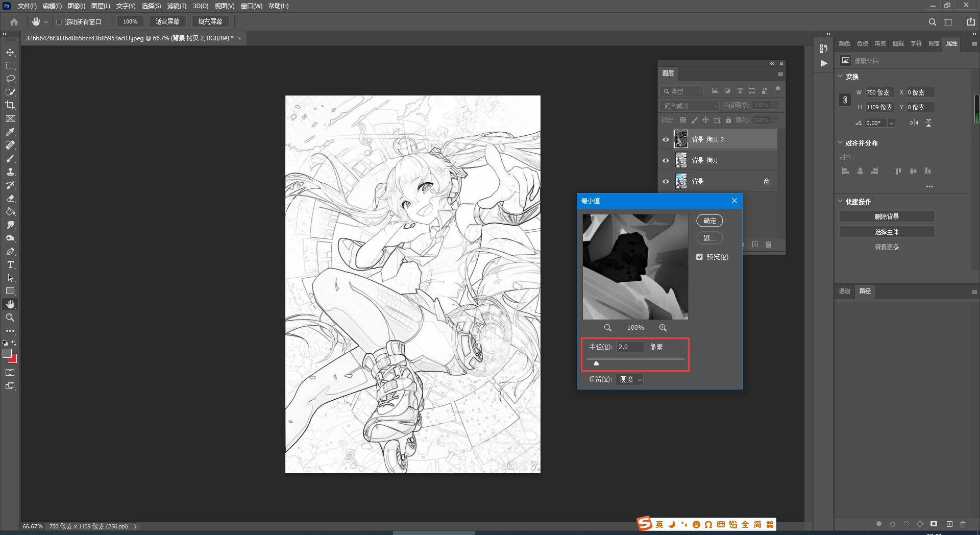Click 适合屏幕 button
Image resolution: width=980 pixels, height=535 pixels.
167,21
